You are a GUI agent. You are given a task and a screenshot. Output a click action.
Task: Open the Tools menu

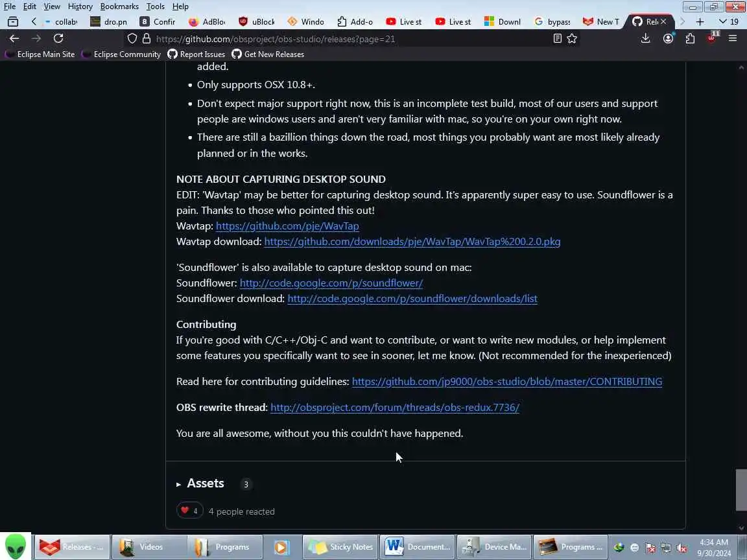coord(156,6)
